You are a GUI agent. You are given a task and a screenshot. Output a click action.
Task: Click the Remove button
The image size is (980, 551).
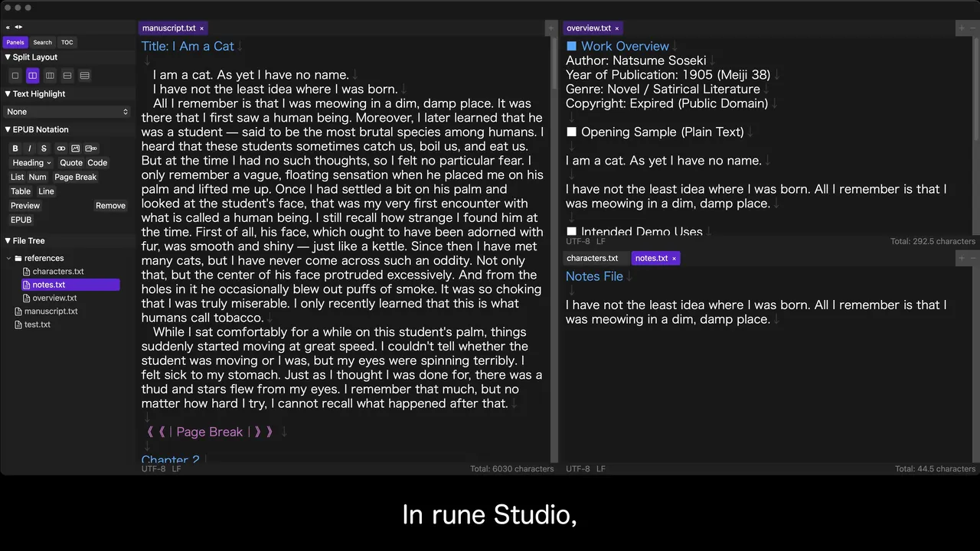[110, 206]
